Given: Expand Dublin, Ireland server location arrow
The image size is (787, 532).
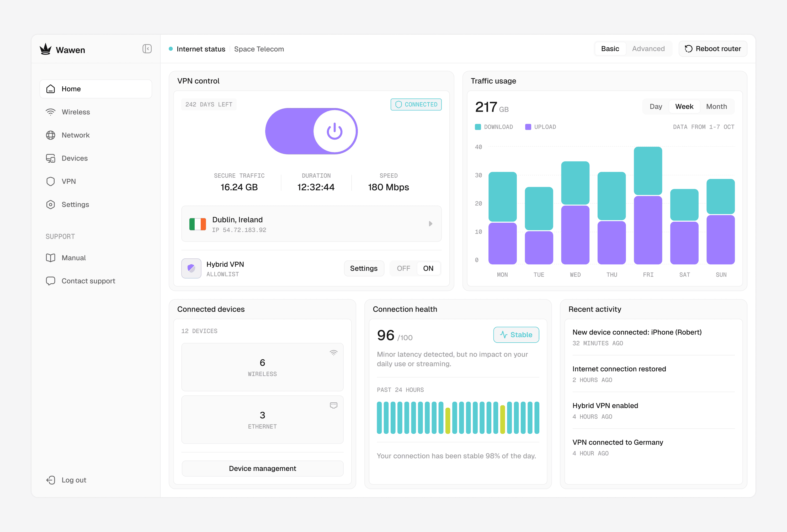Looking at the screenshot, I should coord(430,224).
